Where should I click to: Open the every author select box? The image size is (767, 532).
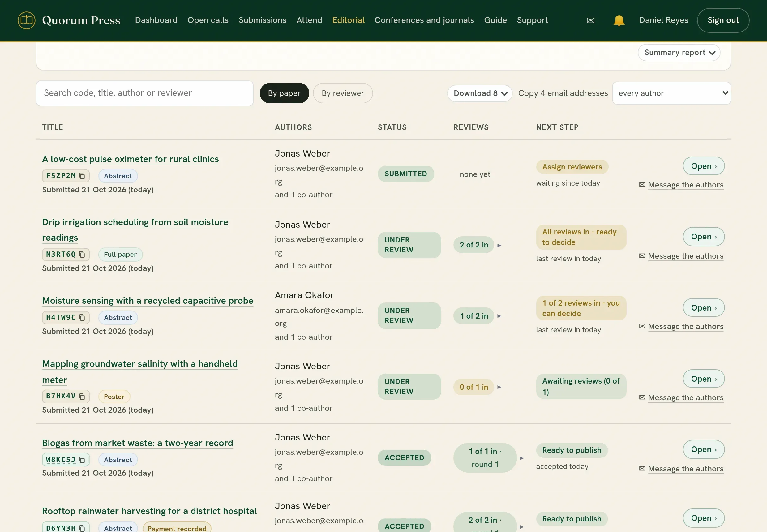pyautogui.click(x=671, y=93)
